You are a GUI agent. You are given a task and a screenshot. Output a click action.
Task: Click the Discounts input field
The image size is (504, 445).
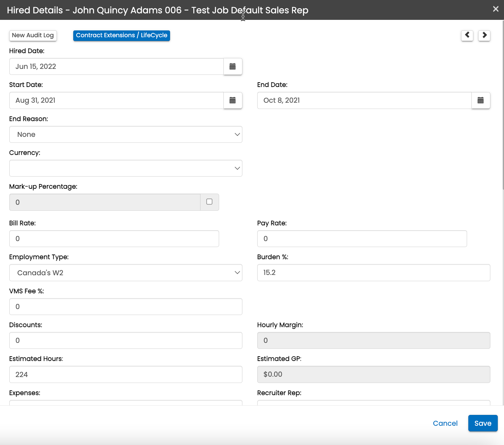tap(126, 340)
